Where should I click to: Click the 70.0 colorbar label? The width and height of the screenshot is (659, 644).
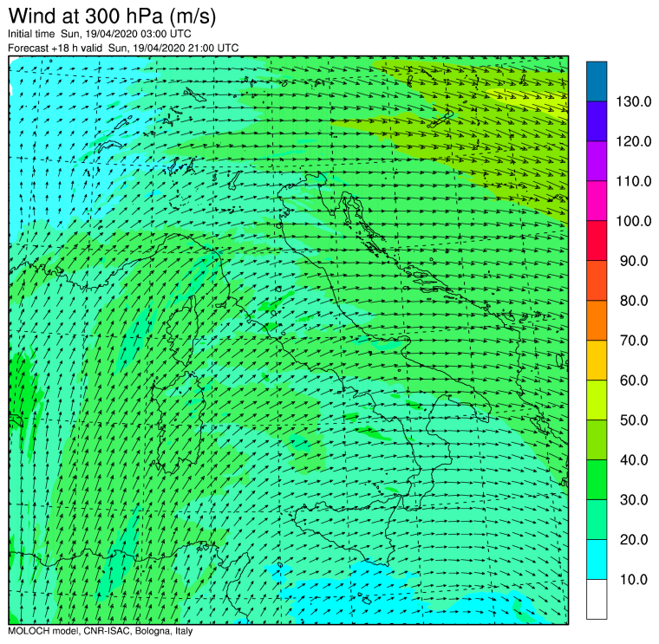point(634,341)
